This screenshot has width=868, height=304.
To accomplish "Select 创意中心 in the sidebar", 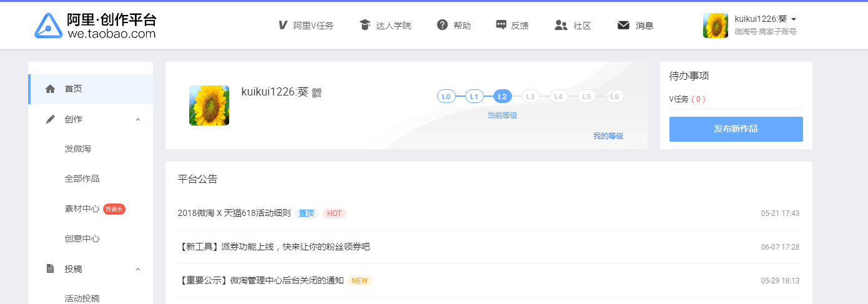I will pos(82,238).
